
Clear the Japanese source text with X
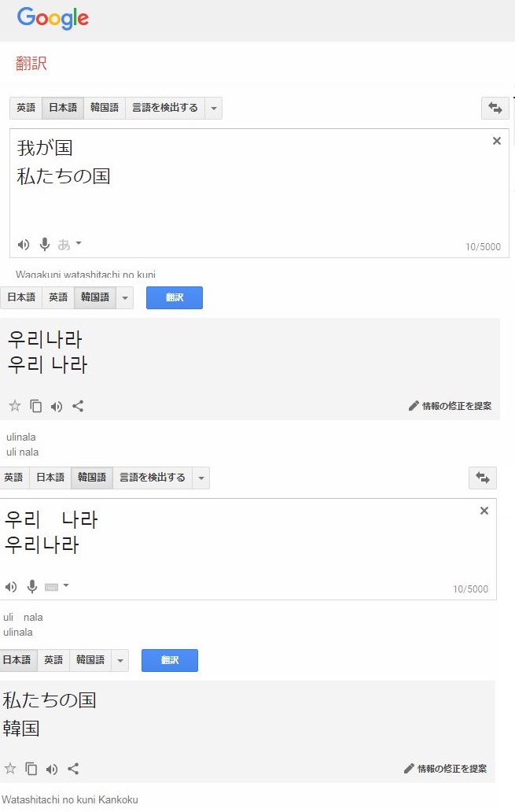(496, 141)
